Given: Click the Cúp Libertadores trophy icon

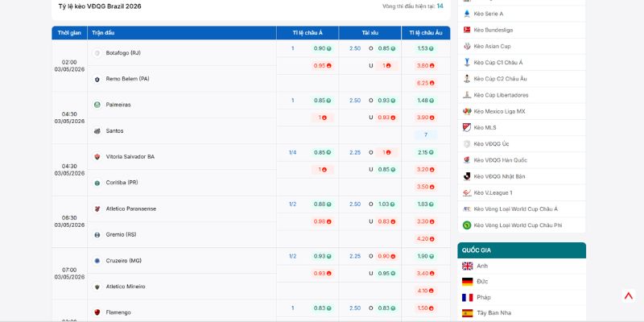Looking at the screenshot, I should tap(467, 95).
